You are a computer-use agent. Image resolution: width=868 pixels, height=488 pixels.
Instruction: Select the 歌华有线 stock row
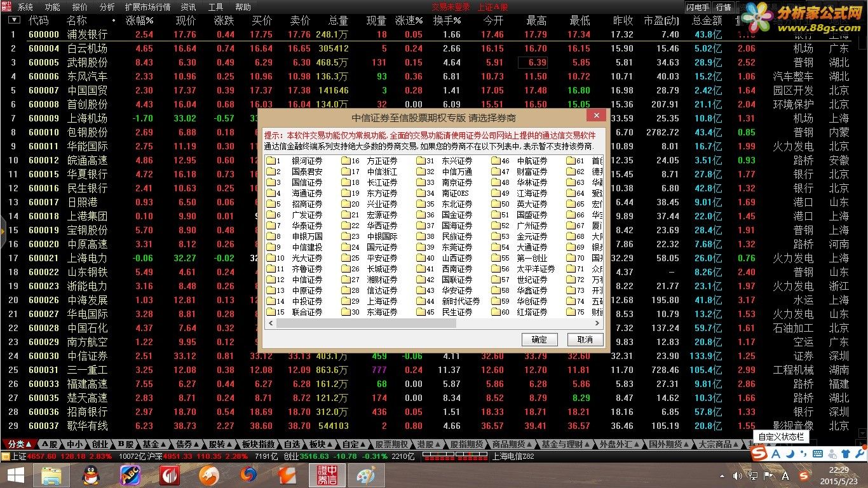[434, 426]
